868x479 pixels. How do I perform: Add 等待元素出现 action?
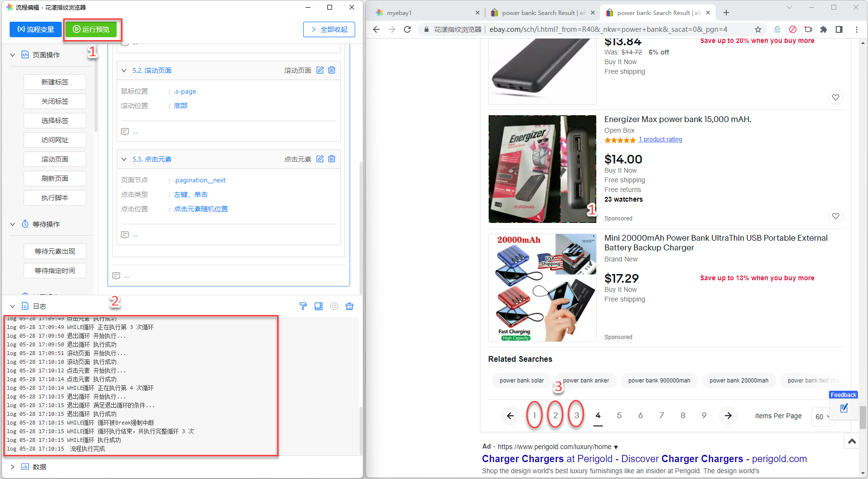coord(55,251)
